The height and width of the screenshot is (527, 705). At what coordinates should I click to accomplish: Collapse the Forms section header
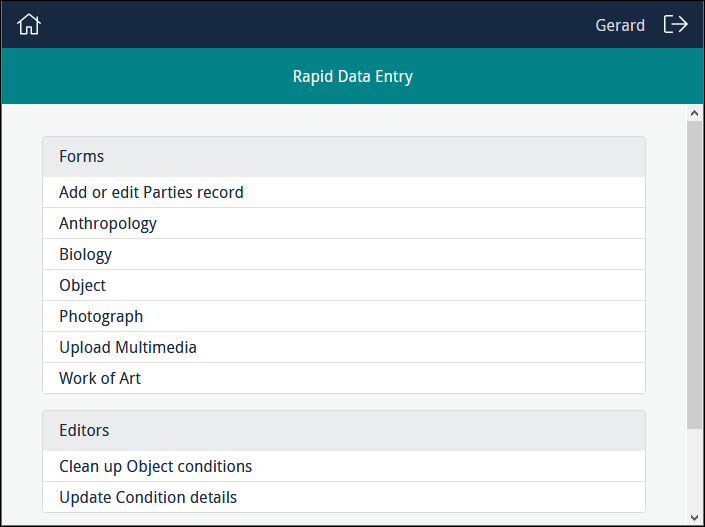[344, 157]
